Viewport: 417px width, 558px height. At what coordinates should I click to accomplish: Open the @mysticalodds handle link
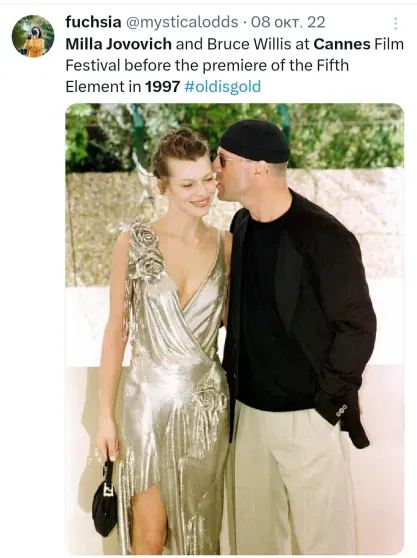182,22
